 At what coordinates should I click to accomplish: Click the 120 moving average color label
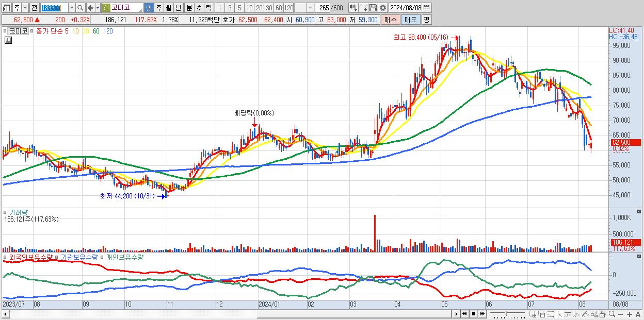click(x=109, y=31)
